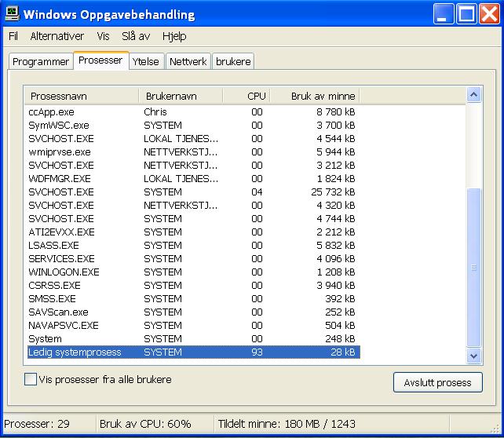Select the Ledig systemprosess row
Screen dimensions: 504x438
pyautogui.click(x=194, y=352)
